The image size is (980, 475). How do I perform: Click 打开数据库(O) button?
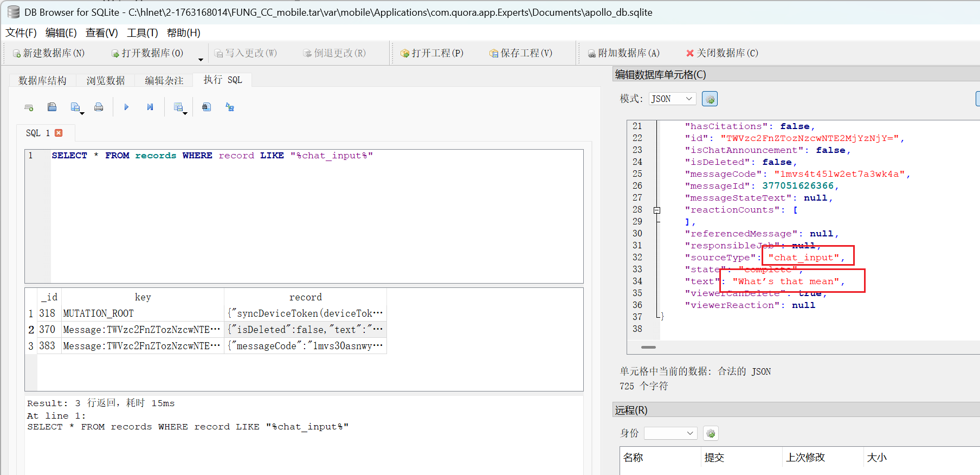pos(147,53)
